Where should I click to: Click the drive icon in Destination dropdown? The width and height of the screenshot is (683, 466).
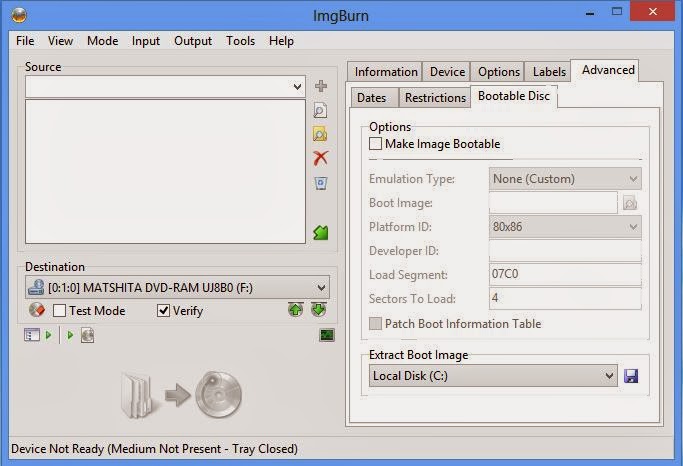(x=36, y=287)
